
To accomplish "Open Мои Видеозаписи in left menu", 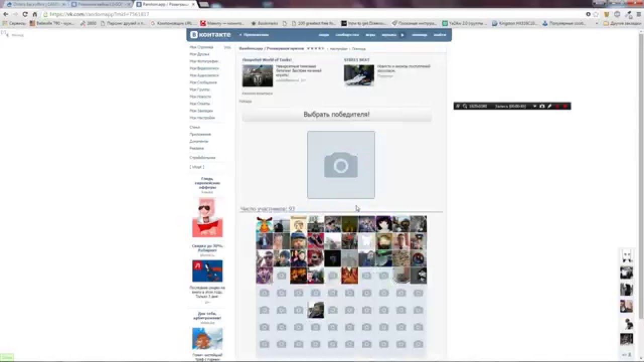I will click(x=204, y=68).
